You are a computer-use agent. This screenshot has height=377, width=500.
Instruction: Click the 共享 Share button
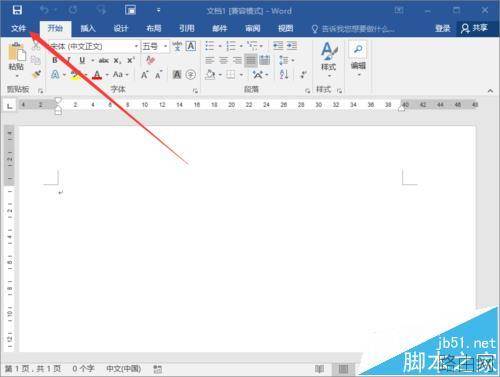pyautogui.click(x=474, y=28)
